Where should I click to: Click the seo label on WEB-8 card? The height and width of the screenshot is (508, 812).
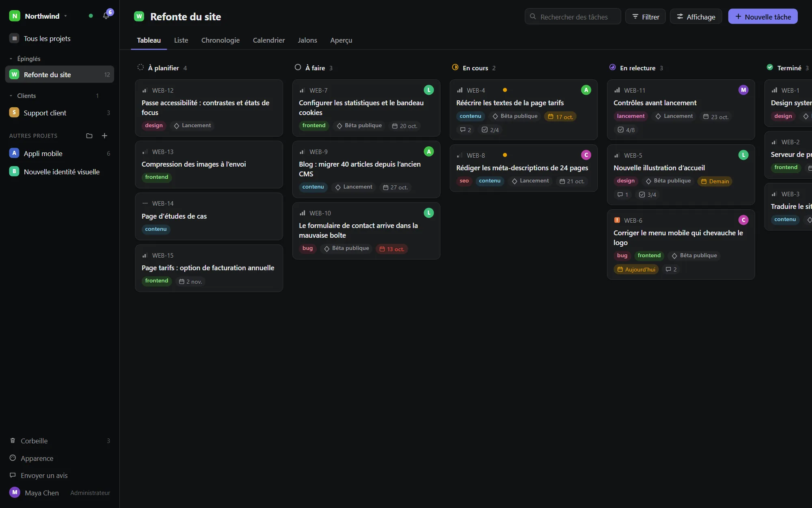click(464, 181)
